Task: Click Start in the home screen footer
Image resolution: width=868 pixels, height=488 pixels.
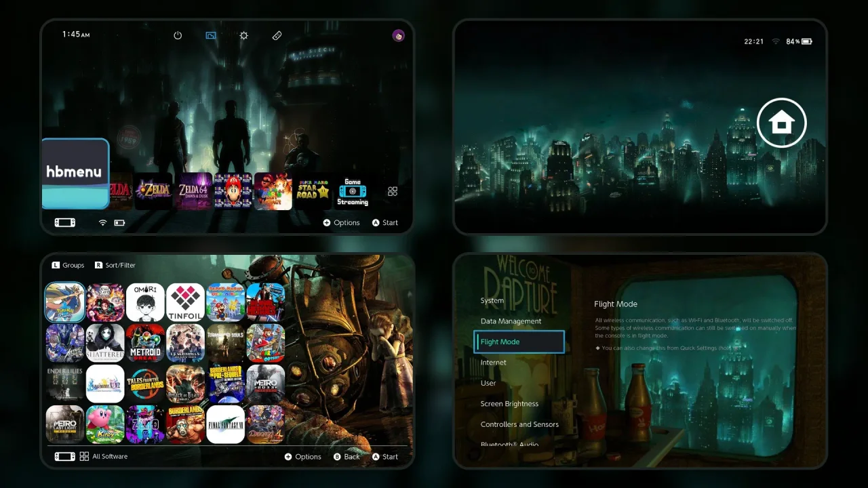Action: coord(384,222)
